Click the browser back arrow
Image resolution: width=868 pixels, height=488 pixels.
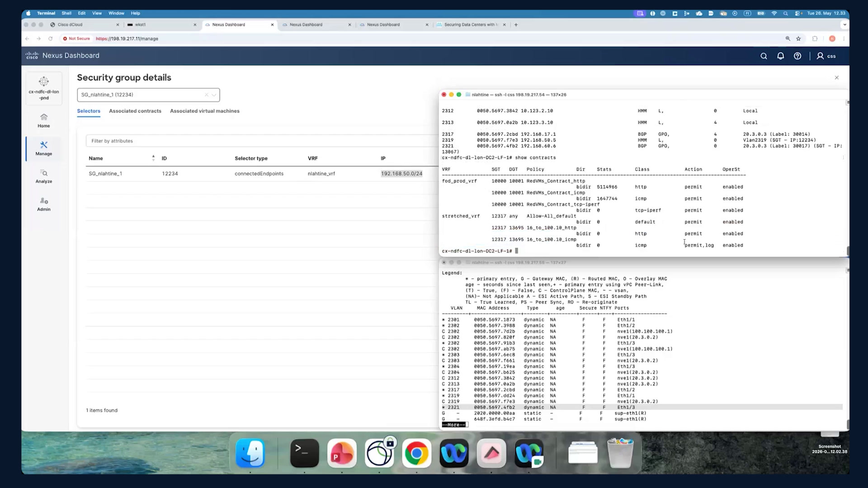pos(27,39)
